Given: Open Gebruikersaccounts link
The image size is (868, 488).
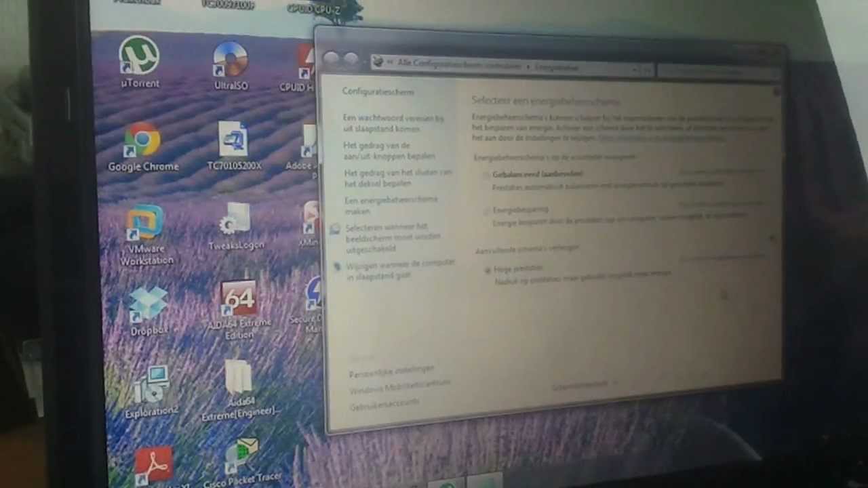Looking at the screenshot, I should [384, 405].
